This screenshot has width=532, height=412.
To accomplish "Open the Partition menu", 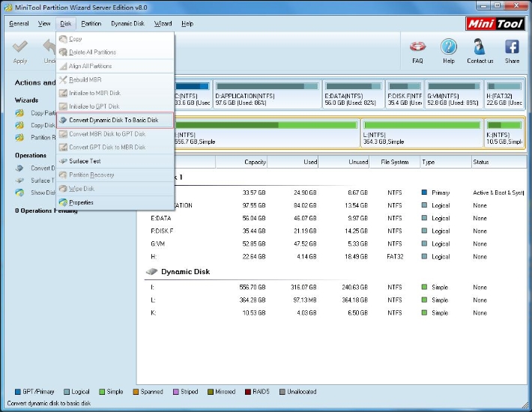I will click(91, 24).
